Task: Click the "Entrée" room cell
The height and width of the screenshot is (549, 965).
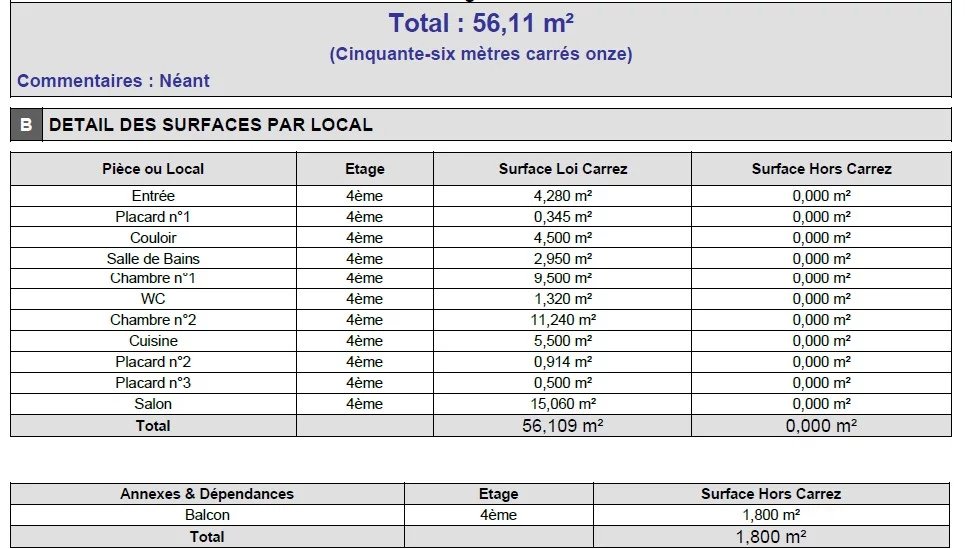Action: [153, 196]
